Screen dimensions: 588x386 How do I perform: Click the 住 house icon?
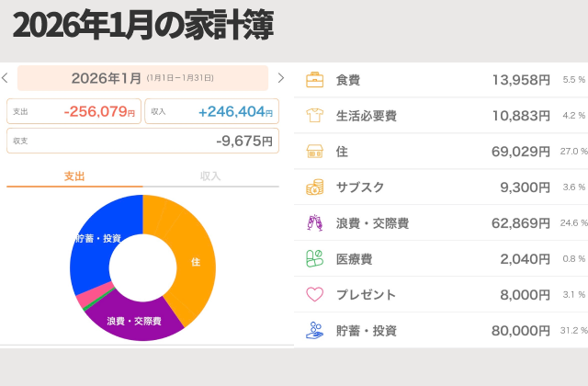click(x=314, y=152)
